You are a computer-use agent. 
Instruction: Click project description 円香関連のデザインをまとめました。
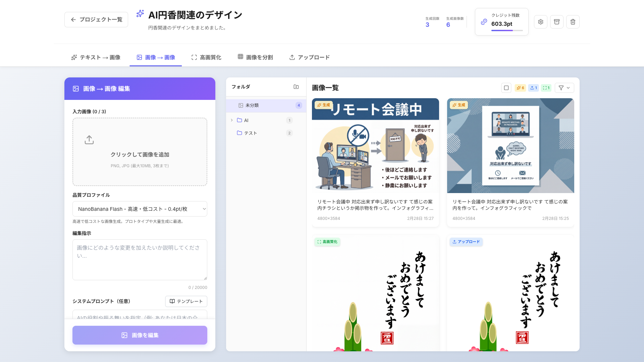pos(188,28)
